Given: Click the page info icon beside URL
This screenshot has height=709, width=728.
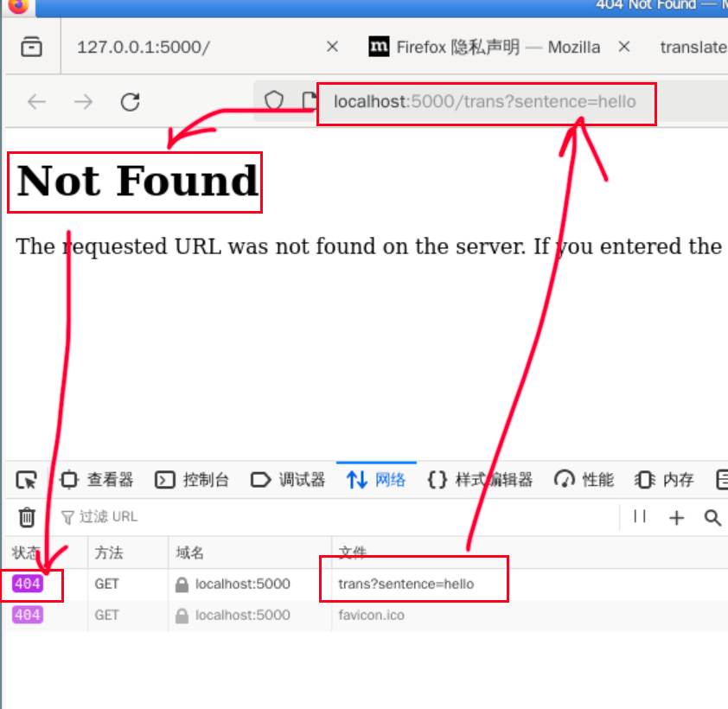Looking at the screenshot, I should tap(308, 101).
